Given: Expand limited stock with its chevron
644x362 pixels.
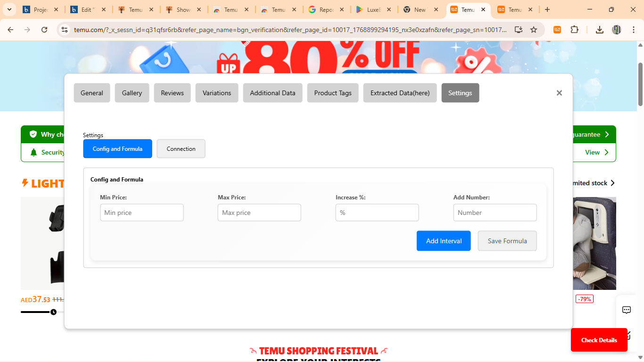Looking at the screenshot, I should click(x=612, y=183).
